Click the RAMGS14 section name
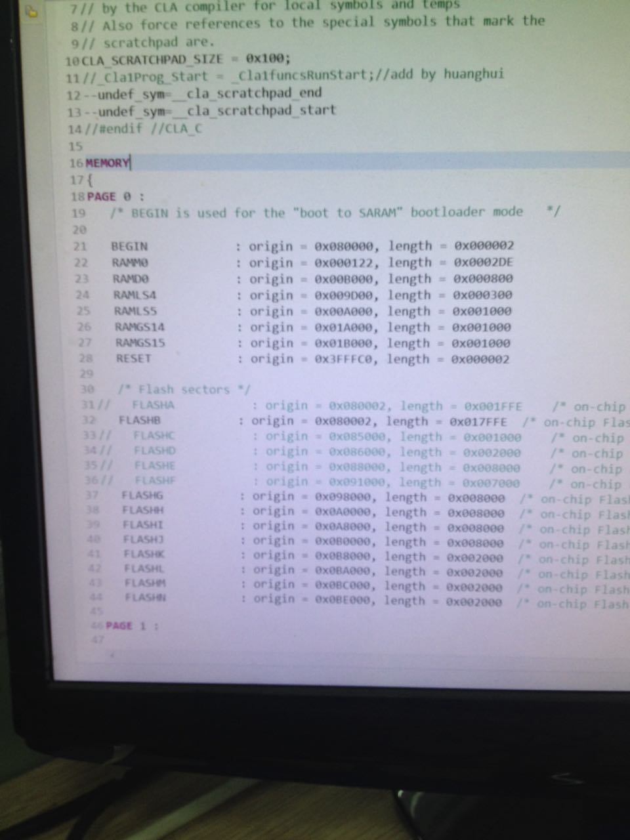The height and width of the screenshot is (840, 630). click(x=140, y=326)
